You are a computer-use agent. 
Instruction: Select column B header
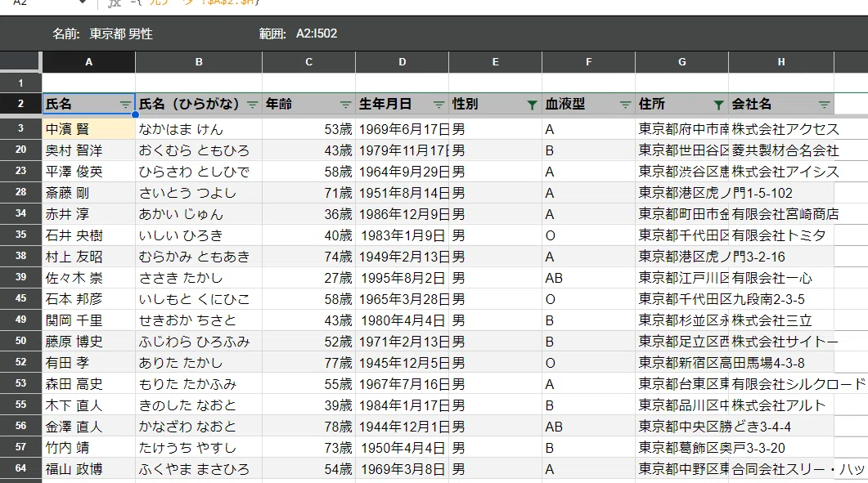coord(199,62)
